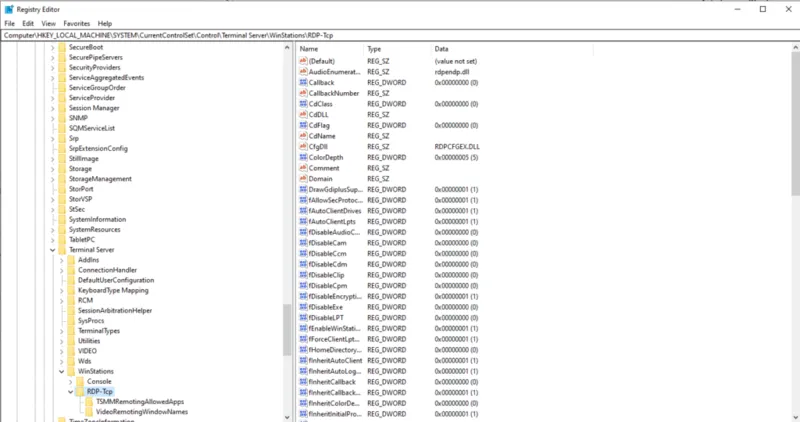
Task: Select the Domain string icon
Action: 303,179
